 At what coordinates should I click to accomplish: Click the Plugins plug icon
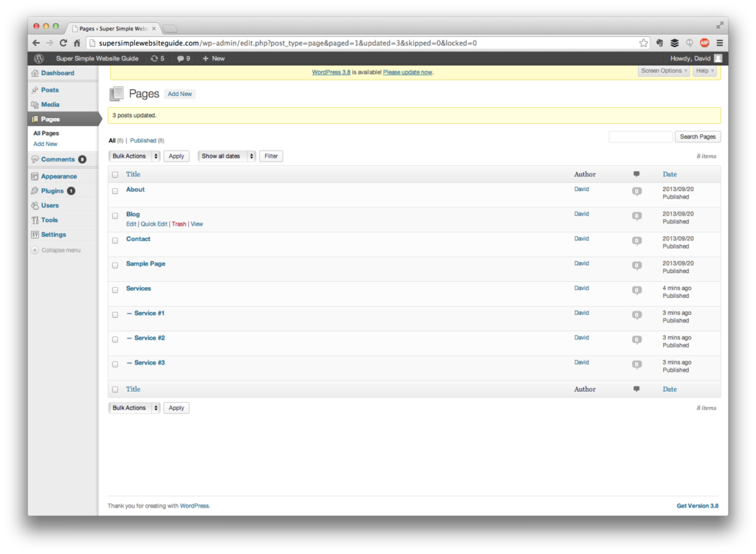pyautogui.click(x=35, y=191)
